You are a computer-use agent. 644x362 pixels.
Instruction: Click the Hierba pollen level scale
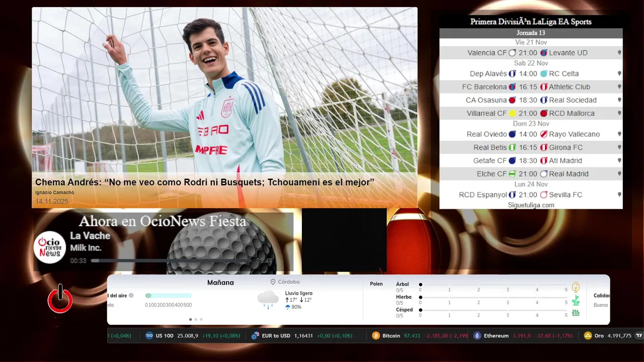point(493,297)
